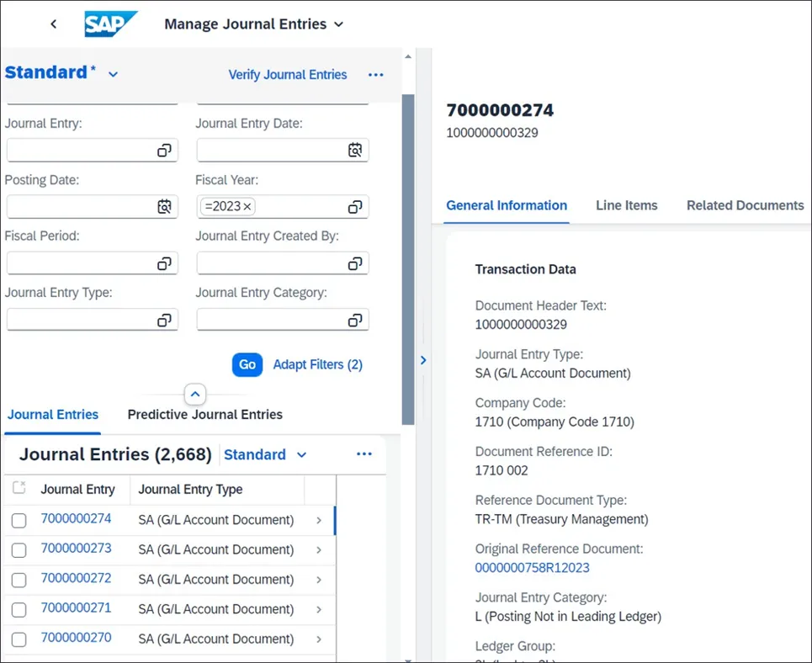Image resolution: width=812 pixels, height=663 pixels.
Task: Click Adapt Filters (2)
Action: 317,364
